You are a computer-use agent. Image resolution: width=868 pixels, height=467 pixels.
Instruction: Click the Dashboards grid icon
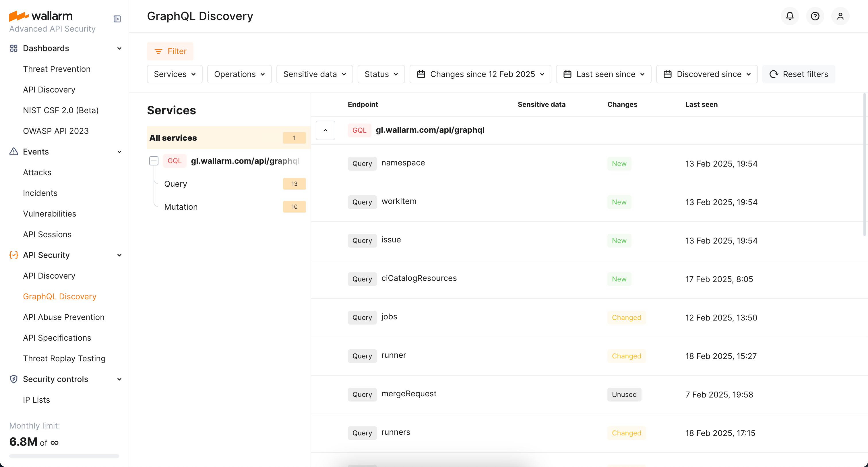13,48
